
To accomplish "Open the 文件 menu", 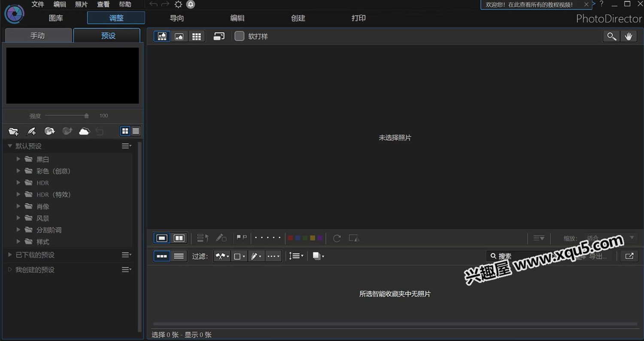I will pos(38,5).
